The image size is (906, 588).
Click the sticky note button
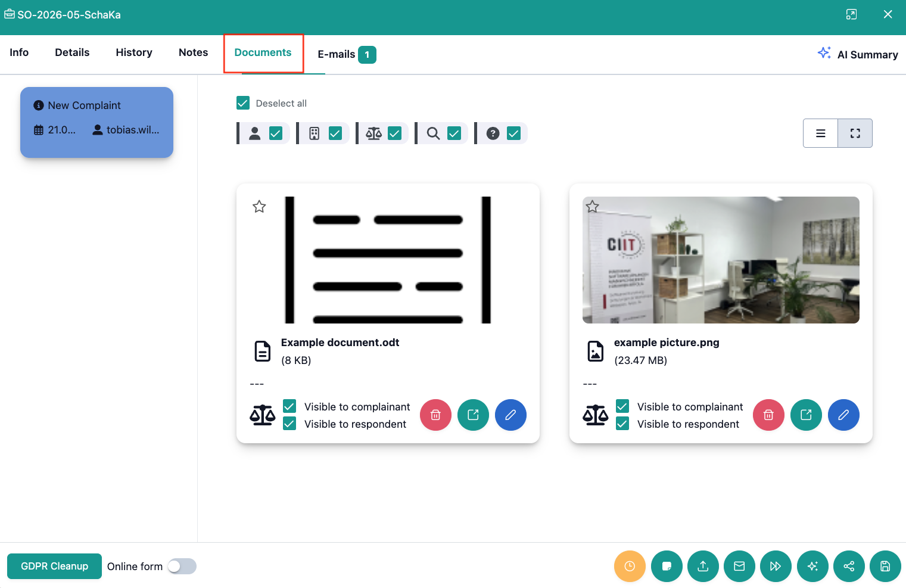pyautogui.click(x=667, y=566)
